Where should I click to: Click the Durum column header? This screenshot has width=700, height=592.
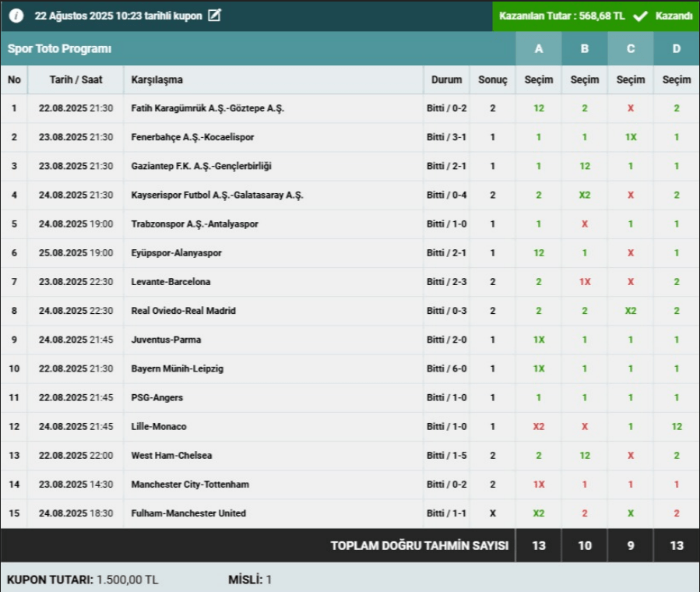[446, 79]
